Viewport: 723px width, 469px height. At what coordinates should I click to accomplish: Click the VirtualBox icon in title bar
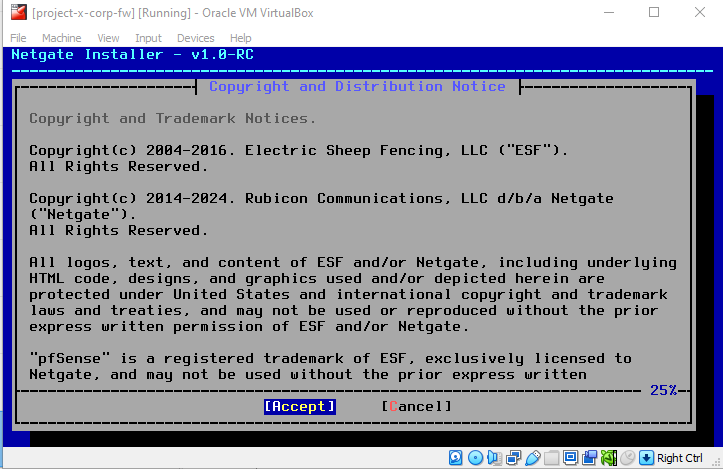16,13
